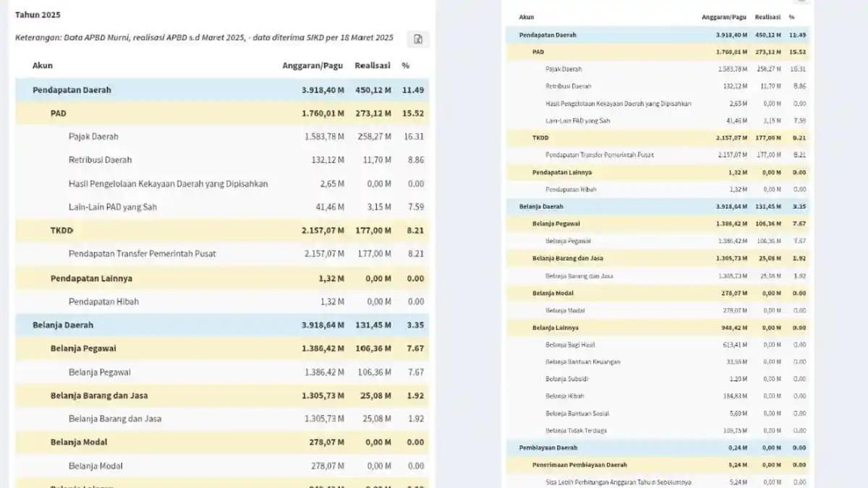Select '258,27 M' in the enlarged table
The width and height of the screenshot is (868, 488).
(x=375, y=137)
